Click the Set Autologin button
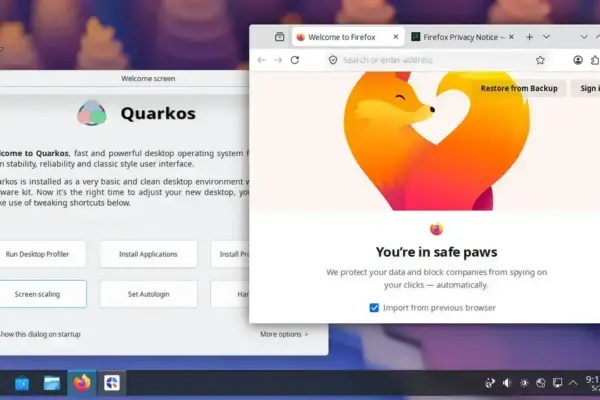600x400 pixels. pos(148,294)
